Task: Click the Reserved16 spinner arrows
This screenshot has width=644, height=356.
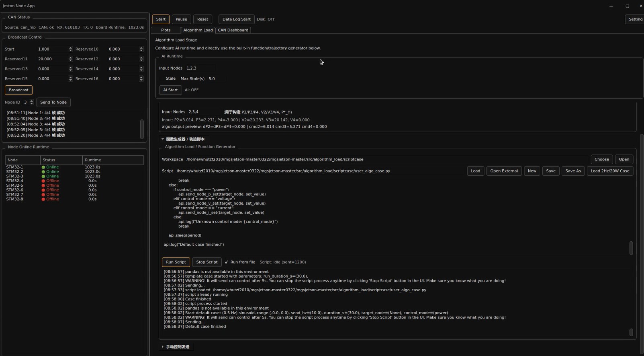Action: [141, 79]
